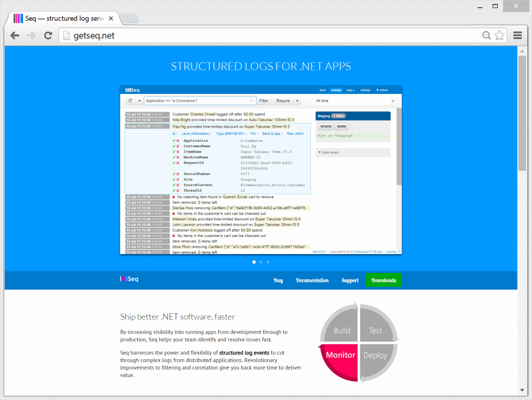
Task: Click the red X beside SerialNumber
Action: (178, 174)
